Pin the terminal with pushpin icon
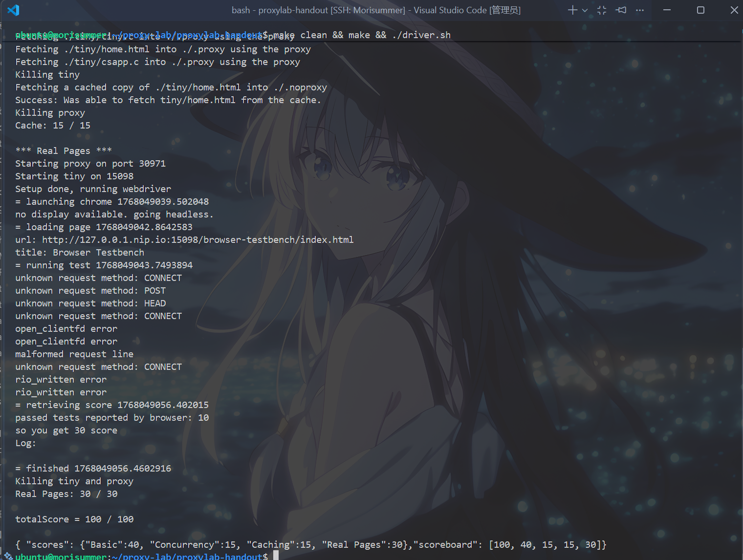743x560 pixels. pyautogui.click(x=621, y=10)
